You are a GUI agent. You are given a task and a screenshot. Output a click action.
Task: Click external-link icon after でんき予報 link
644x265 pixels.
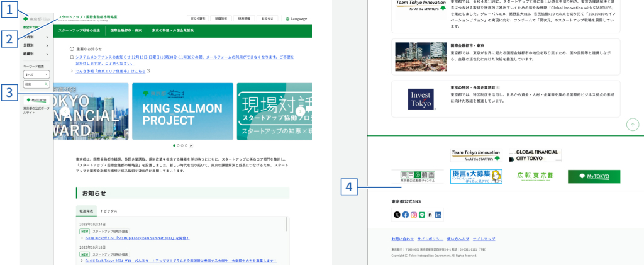(148, 70)
